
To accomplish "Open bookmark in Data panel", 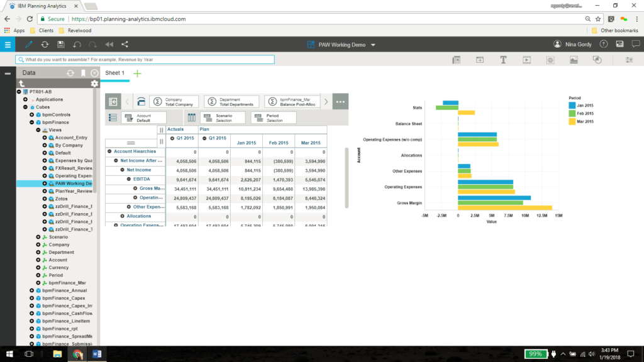I will [83, 73].
